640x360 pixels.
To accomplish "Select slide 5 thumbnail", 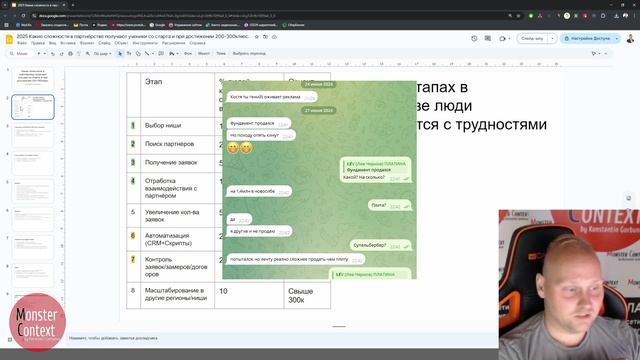I will 33,191.
